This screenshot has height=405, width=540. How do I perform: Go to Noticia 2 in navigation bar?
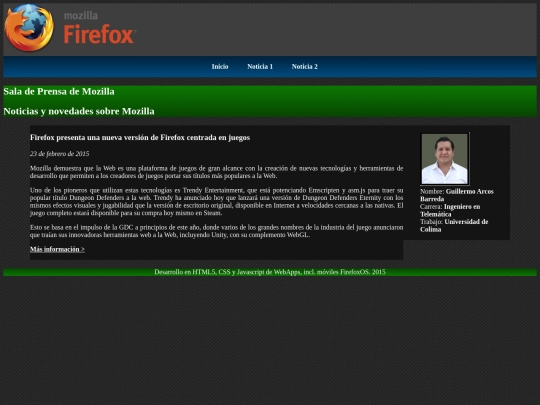[305, 66]
